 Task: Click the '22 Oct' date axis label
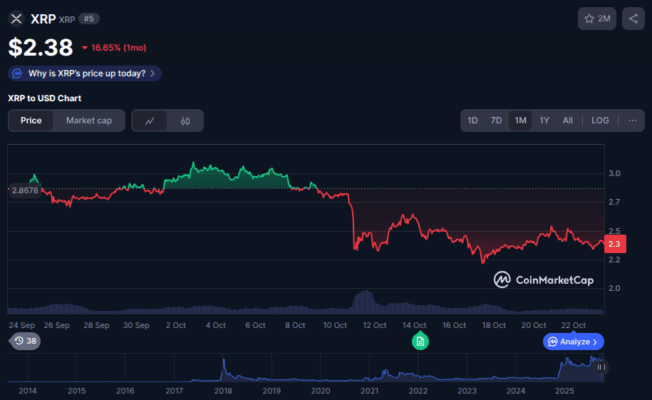coord(573,325)
